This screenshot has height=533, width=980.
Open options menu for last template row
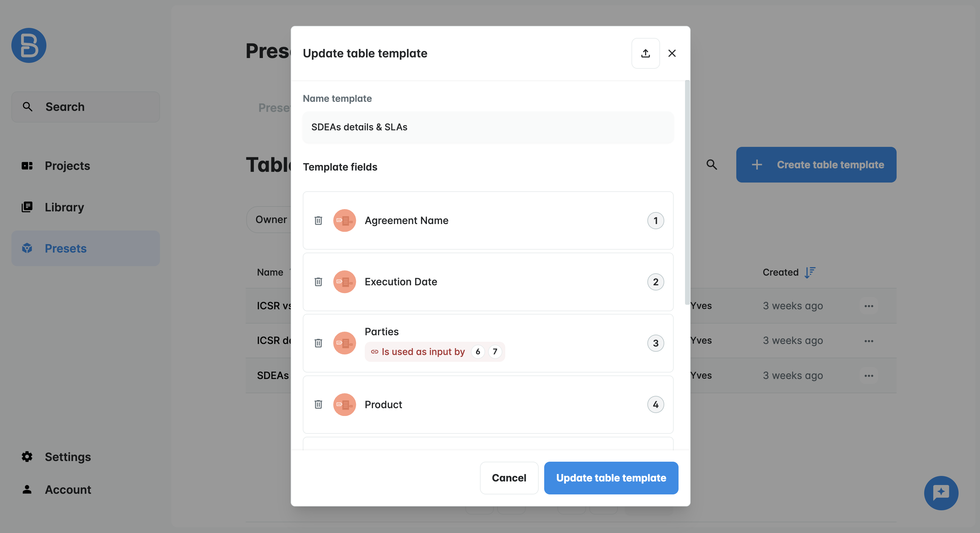(868, 376)
